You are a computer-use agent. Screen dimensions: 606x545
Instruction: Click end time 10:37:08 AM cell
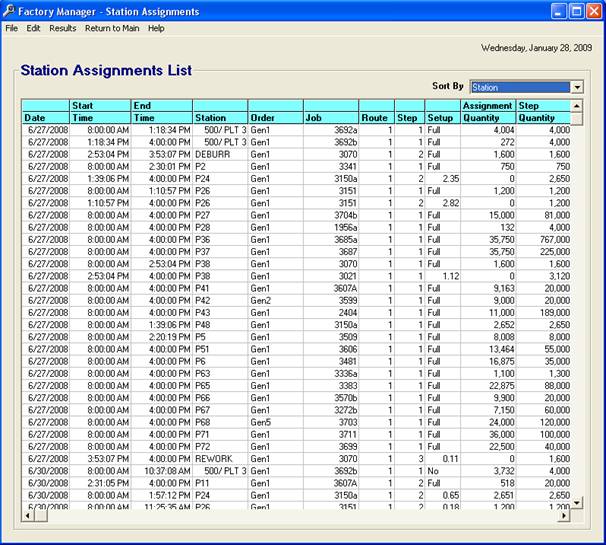[x=162, y=471]
